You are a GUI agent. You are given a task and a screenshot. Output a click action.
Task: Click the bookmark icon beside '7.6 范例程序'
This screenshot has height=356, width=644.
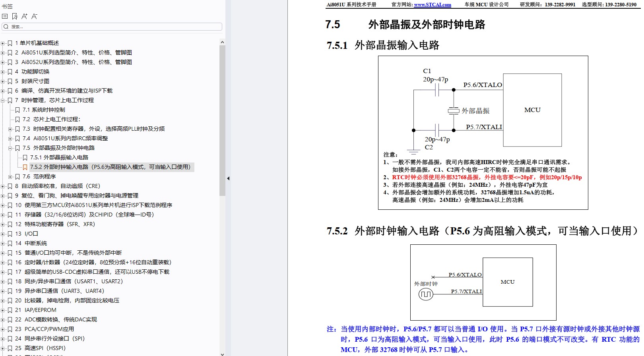click(x=17, y=176)
